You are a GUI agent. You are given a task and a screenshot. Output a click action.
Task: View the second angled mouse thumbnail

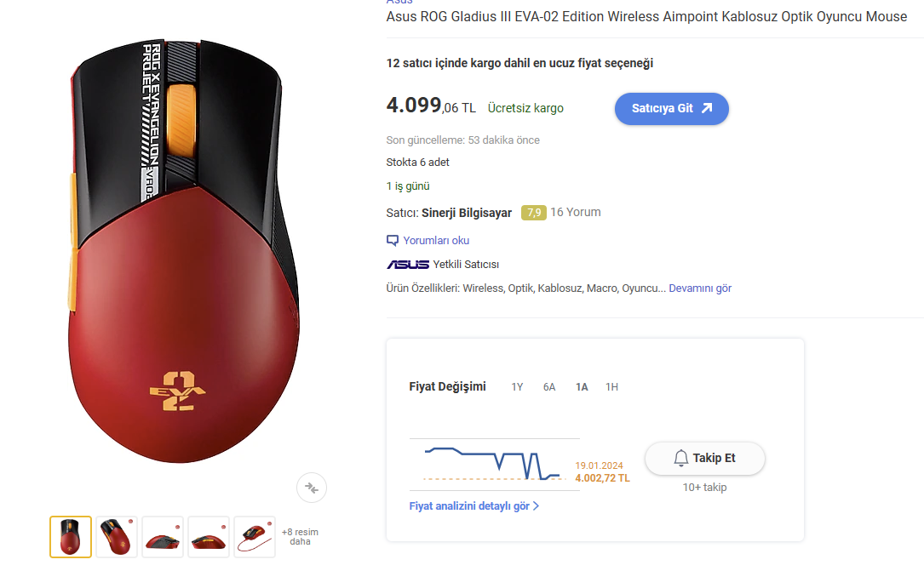pos(117,537)
